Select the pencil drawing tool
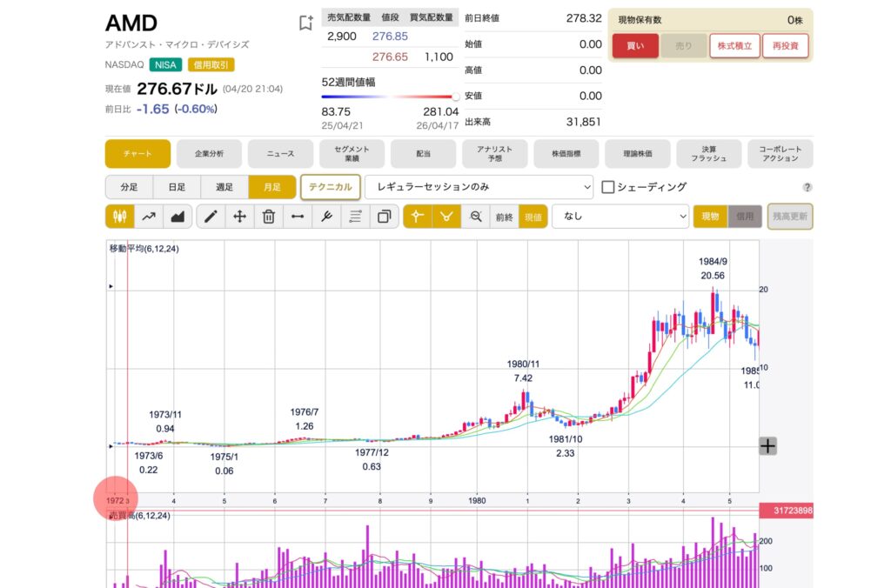The width and height of the screenshot is (891, 588). click(x=211, y=217)
